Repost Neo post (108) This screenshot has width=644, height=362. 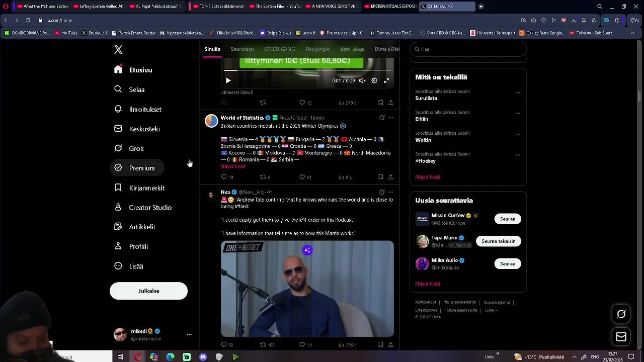coord(267,345)
